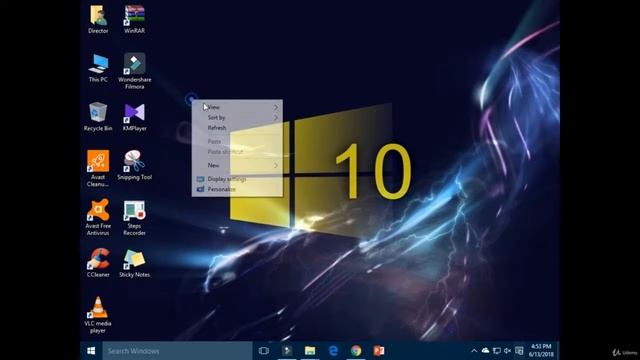Expand the New submenu arrow
This screenshot has height=360, width=640.
[x=276, y=165]
